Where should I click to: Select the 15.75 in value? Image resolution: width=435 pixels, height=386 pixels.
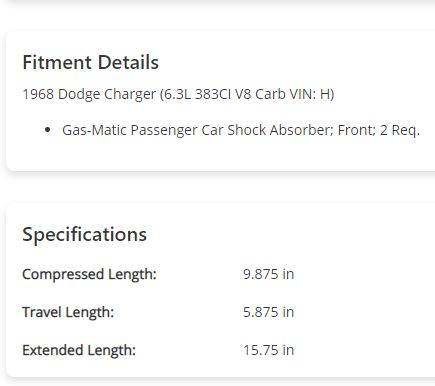click(x=269, y=350)
